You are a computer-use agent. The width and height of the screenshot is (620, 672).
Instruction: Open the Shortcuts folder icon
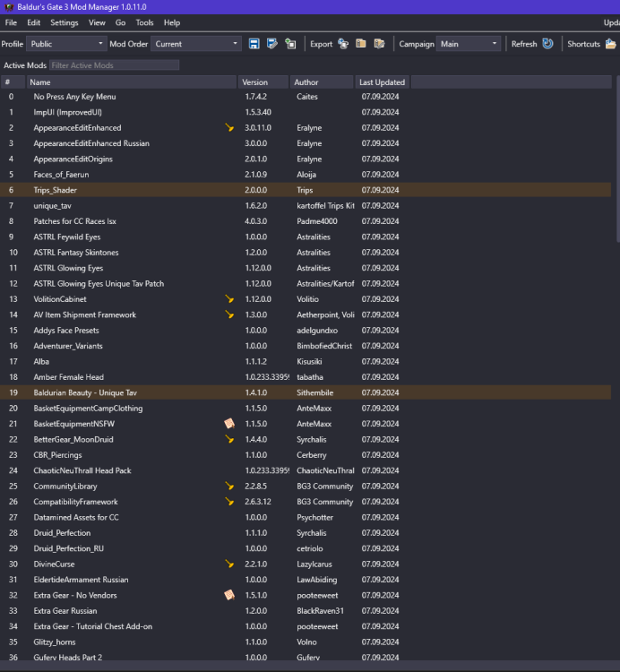pos(610,44)
